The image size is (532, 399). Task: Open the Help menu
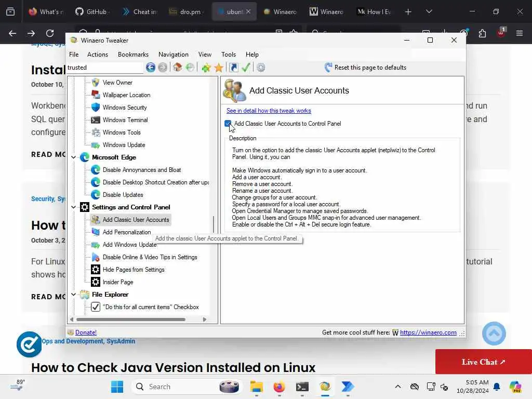coord(252,55)
